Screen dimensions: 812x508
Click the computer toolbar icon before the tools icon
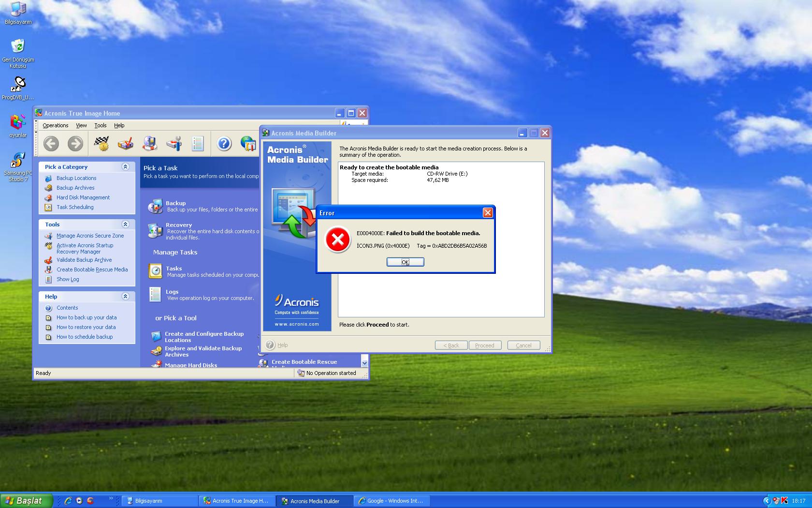point(150,143)
